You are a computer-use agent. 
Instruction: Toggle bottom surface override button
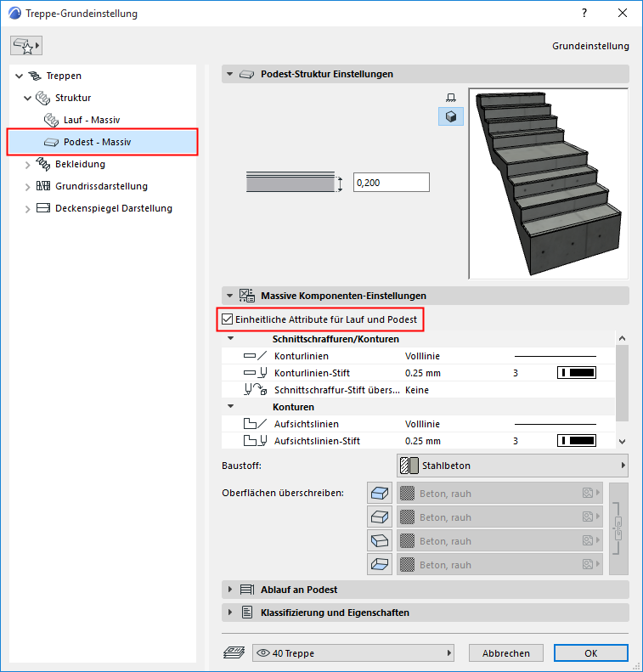coord(380,564)
